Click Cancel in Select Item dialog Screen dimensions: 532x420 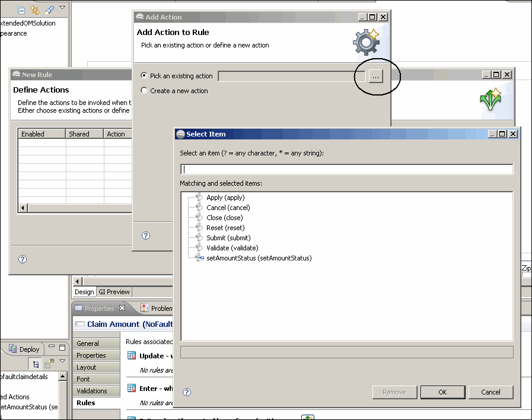coord(490,392)
